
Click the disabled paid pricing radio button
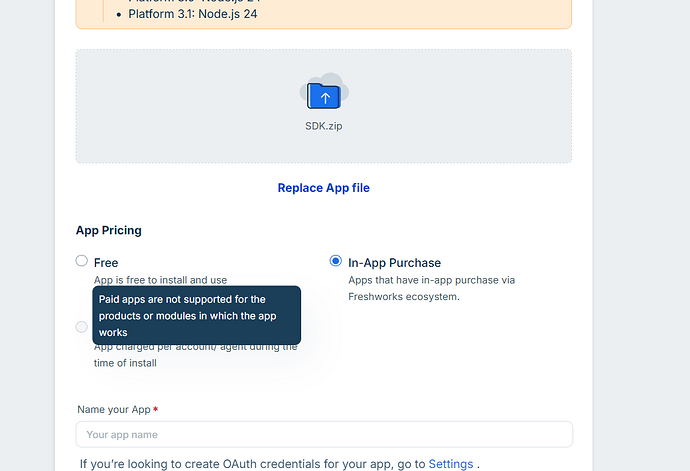[81, 327]
